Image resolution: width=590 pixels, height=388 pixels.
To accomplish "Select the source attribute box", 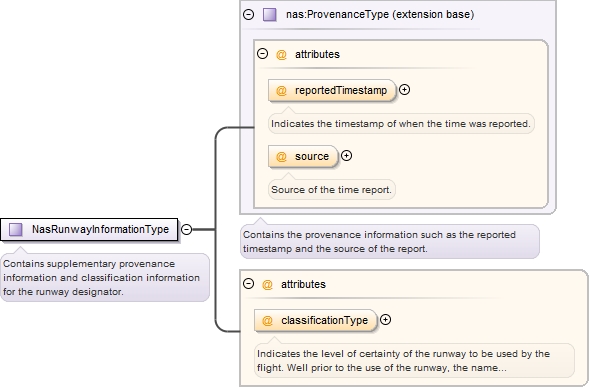I will [x=303, y=156].
